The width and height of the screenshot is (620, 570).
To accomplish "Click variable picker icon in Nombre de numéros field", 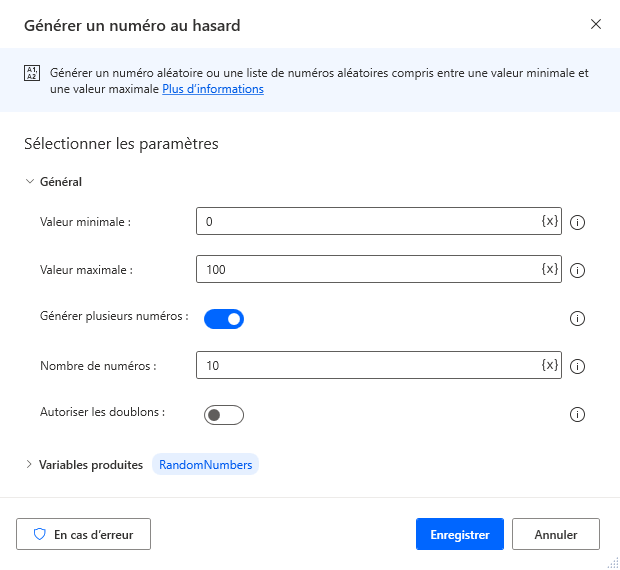I will point(550,365).
